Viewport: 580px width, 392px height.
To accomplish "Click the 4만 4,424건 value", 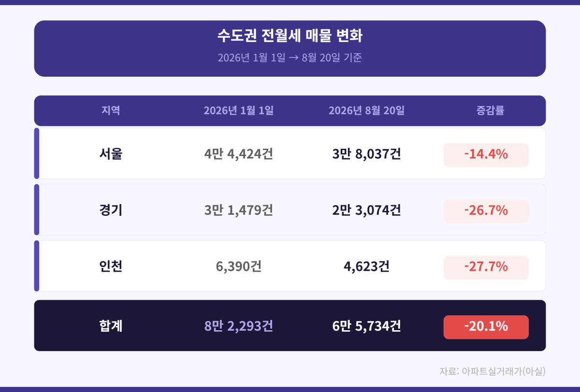I will coord(239,154).
